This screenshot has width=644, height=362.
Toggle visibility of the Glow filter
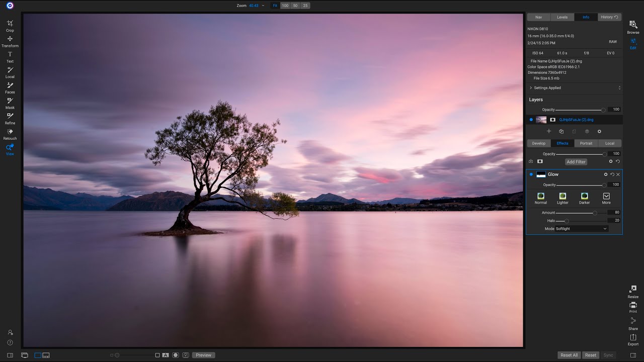[x=531, y=174]
